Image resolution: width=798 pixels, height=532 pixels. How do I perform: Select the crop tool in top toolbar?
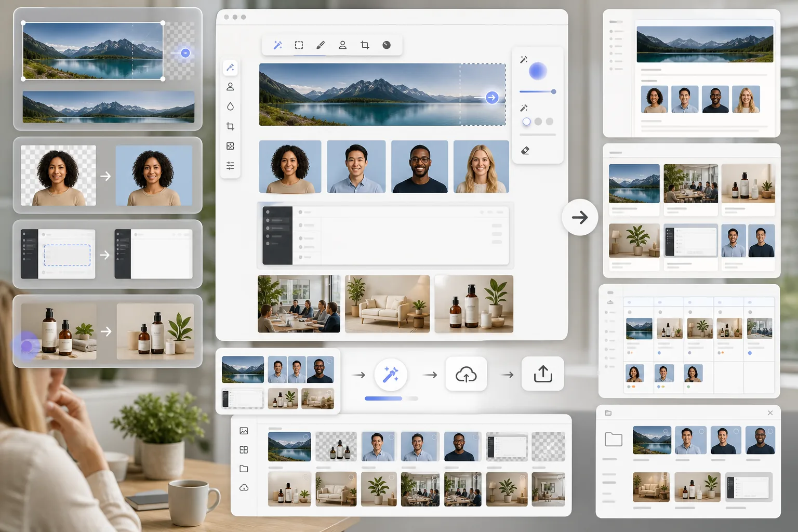(365, 45)
